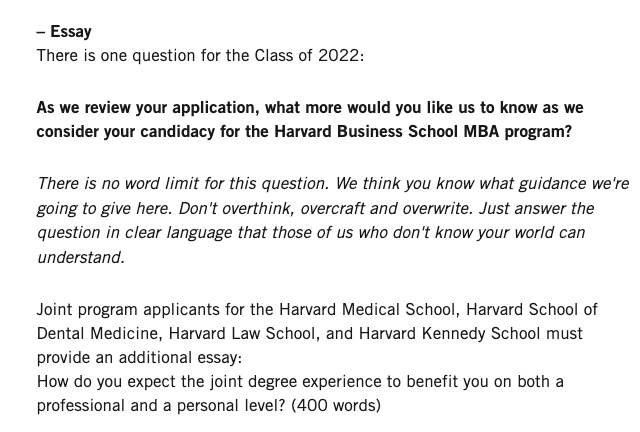Click the "Essay" section heading

coord(70,32)
